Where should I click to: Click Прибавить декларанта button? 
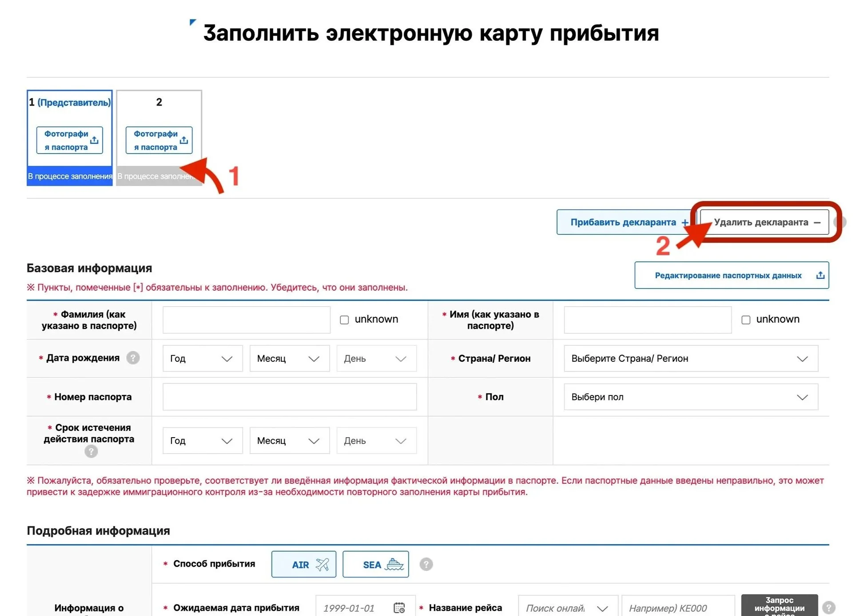coord(624,222)
